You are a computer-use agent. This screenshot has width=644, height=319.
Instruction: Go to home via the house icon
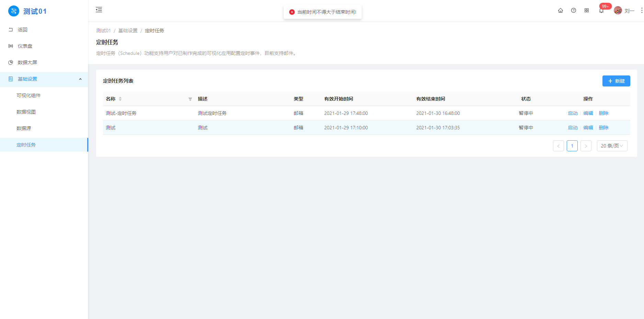coord(561,11)
